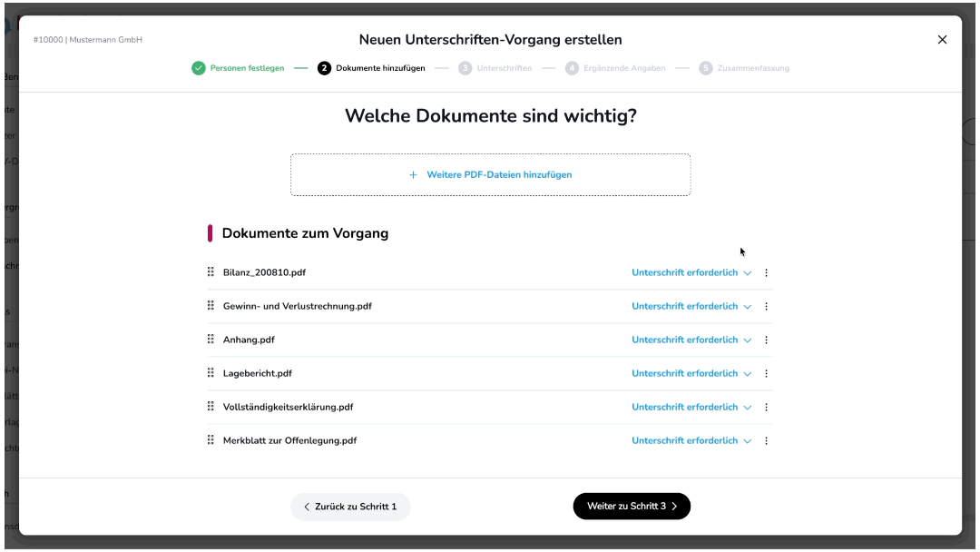Close the dialog with the X icon
The width and height of the screenshot is (980, 552).
coord(943,39)
